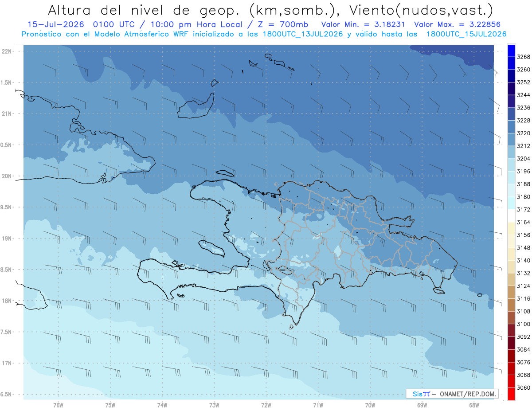Click the 'Valor Max. = 3.22856' value
The image size is (532, 411).
pos(458,25)
